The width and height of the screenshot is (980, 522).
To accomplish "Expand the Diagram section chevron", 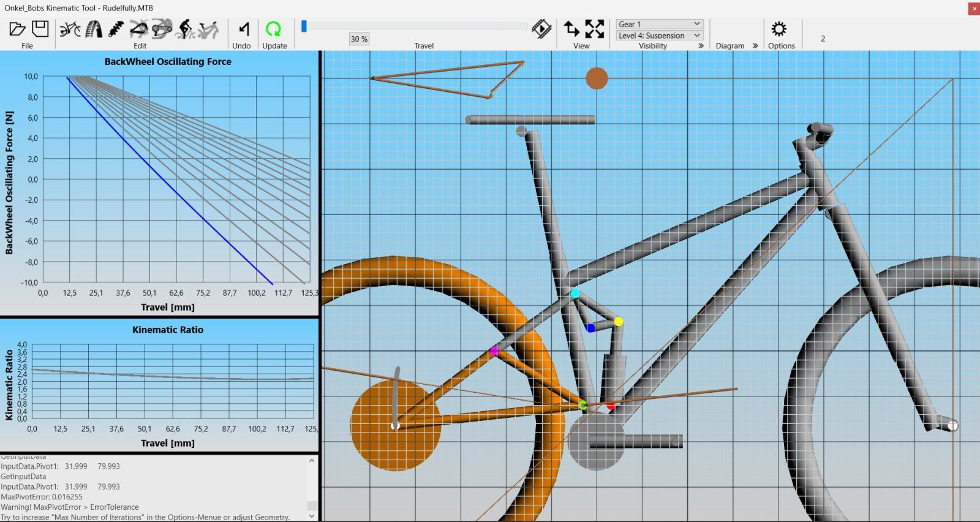I will coord(755,46).
